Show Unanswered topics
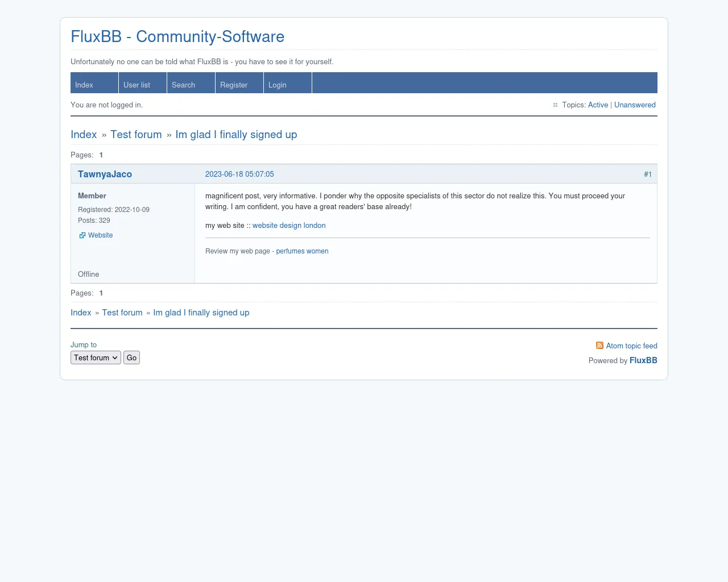Image resolution: width=728 pixels, height=582 pixels. pos(635,105)
